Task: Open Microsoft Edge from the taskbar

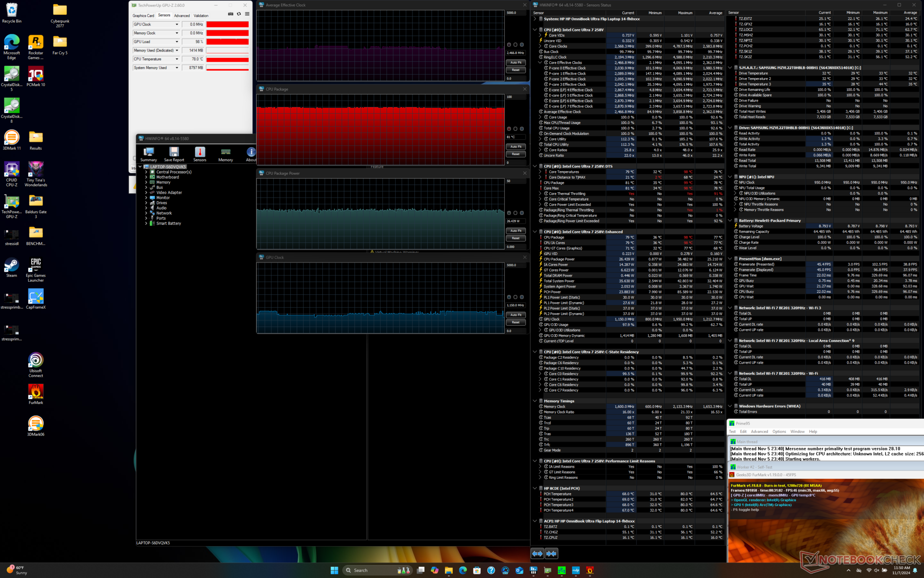Action: pyautogui.click(x=463, y=570)
